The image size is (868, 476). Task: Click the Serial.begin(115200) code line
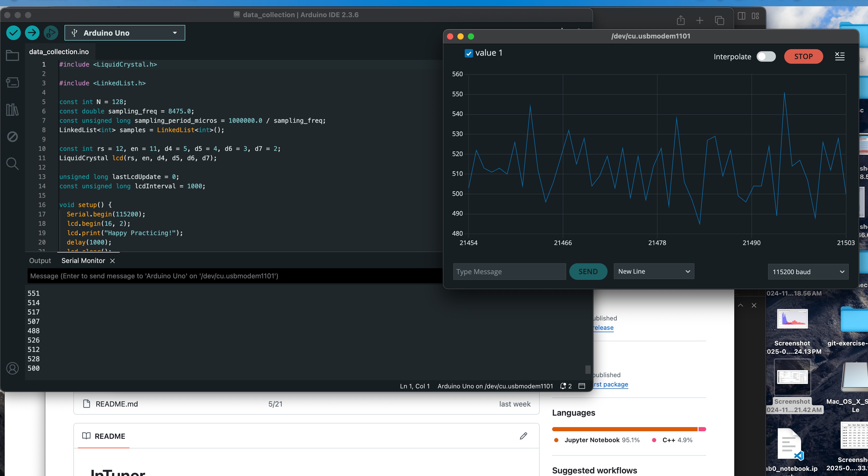[x=106, y=214]
